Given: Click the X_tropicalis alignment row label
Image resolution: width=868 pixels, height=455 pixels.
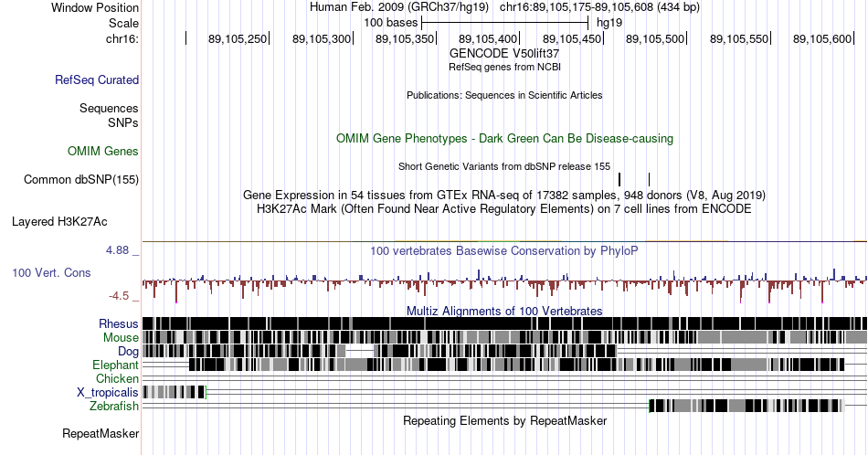Looking at the screenshot, I should (x=108, y=392).
